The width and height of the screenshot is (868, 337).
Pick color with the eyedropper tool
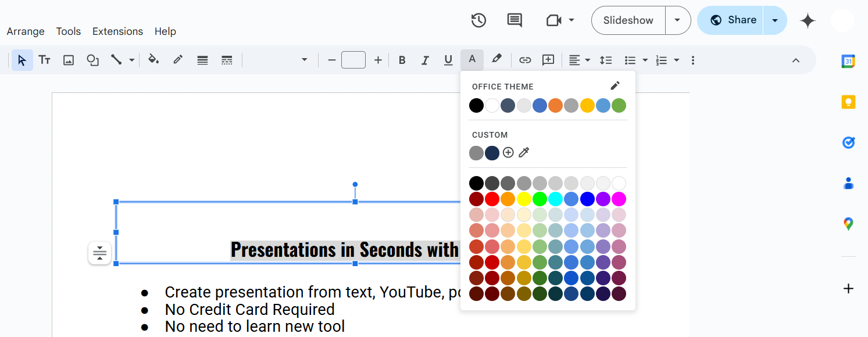pos(524,153)
